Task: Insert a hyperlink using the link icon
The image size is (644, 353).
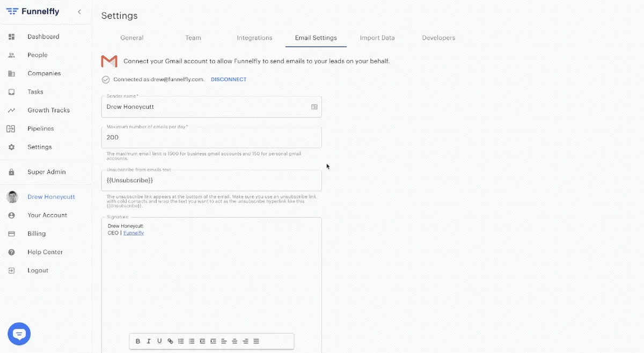Action: [170, 341]
